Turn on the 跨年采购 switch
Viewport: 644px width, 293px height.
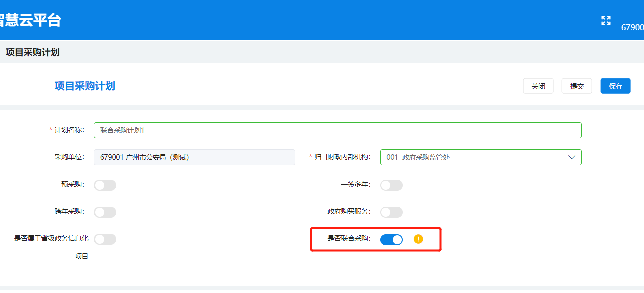tap(105, 212)
